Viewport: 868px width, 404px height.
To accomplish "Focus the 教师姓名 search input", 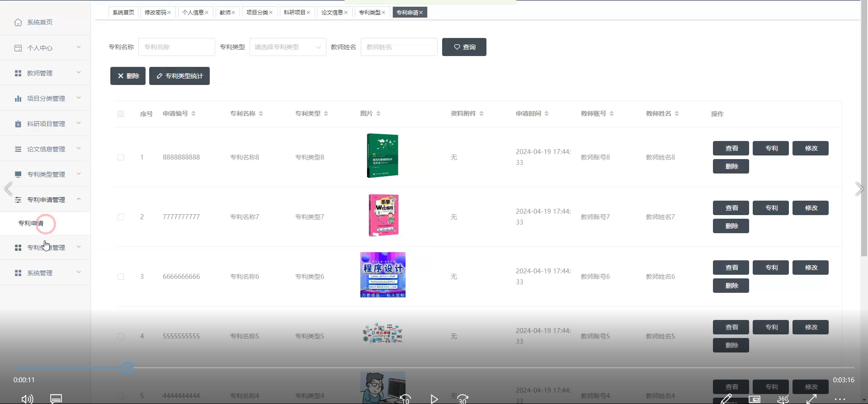I will coord(399,47).
